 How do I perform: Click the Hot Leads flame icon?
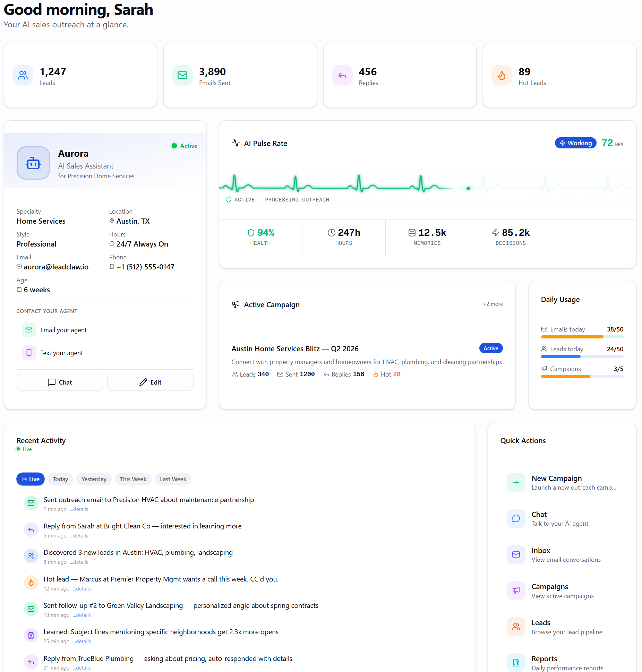click(x=502, y=75)
